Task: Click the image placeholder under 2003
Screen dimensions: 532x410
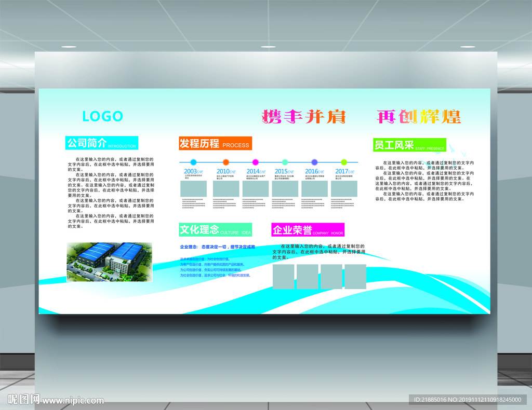Action: (x=193, y=189)
